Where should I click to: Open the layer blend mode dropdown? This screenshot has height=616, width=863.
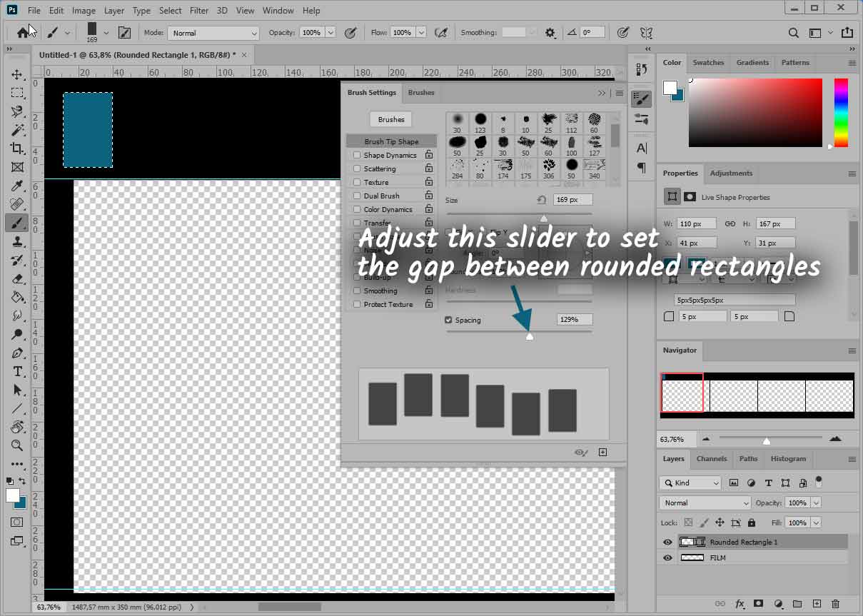[x=705, y=503]
